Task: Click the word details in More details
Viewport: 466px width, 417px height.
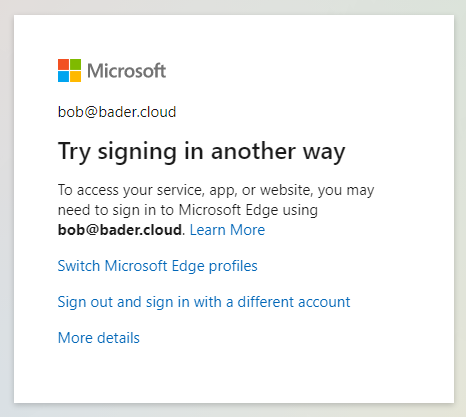Action: (x=118, y=338)
